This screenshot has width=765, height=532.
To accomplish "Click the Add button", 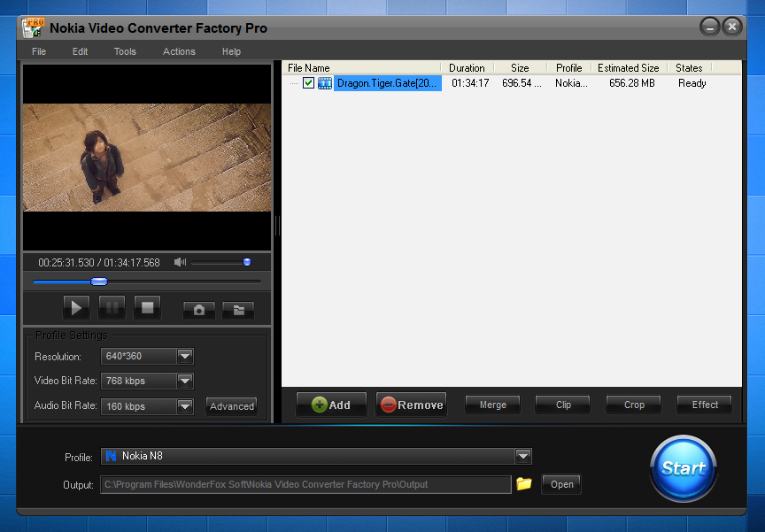I will (x=331, y=405).
